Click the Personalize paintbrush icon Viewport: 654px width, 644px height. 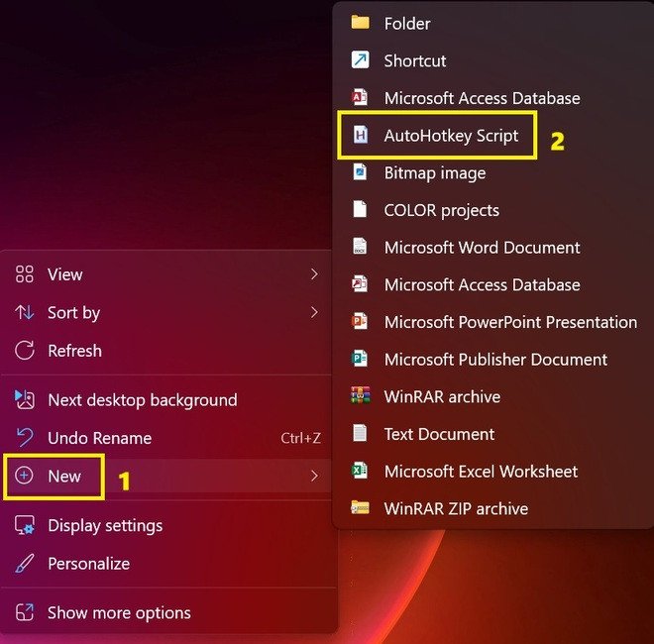(24, 564)
